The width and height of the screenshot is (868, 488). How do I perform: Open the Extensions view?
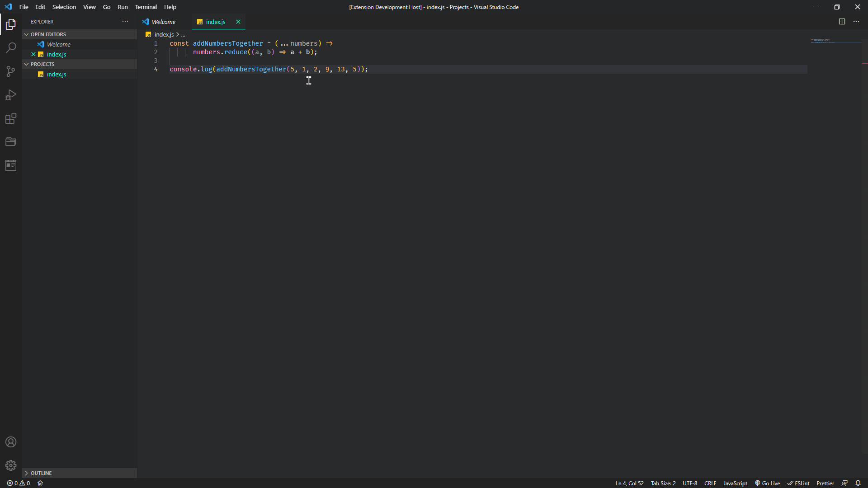tap(11, 118)
